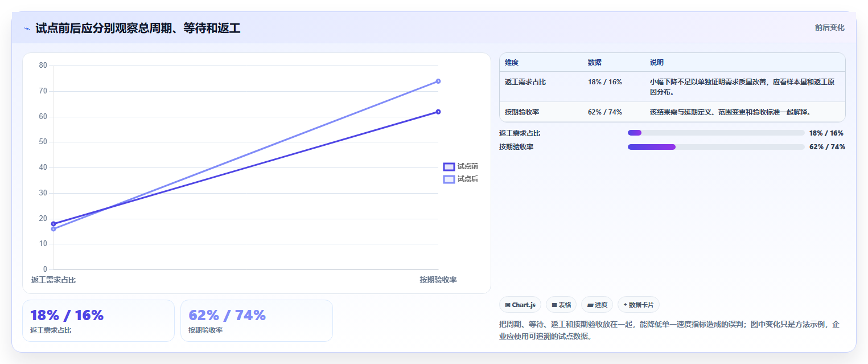Click the 试点前后应分别观察 heading text
Screen dimensions: 868x364
(x=138, y=28)
